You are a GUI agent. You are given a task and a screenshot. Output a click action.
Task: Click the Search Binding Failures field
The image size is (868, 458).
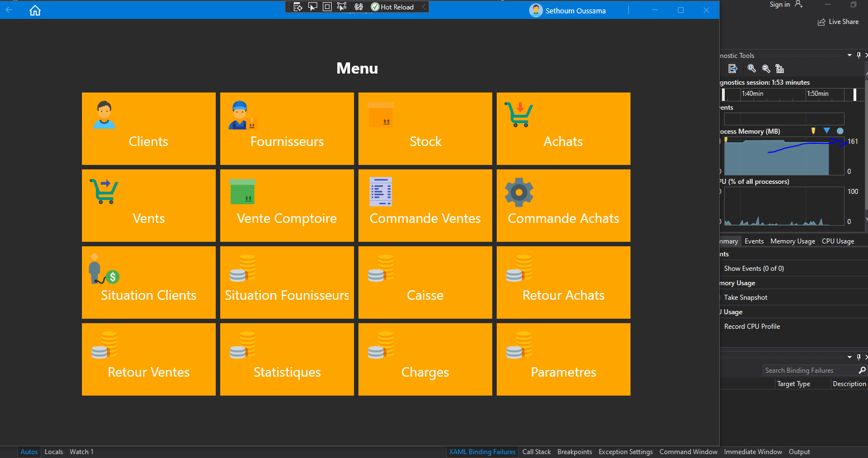(814, 371)
